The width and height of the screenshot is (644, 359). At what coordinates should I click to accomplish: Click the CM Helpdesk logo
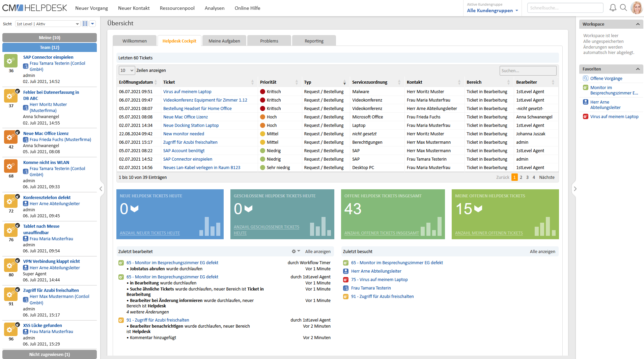pyautogui.click(x=35, y=8)
